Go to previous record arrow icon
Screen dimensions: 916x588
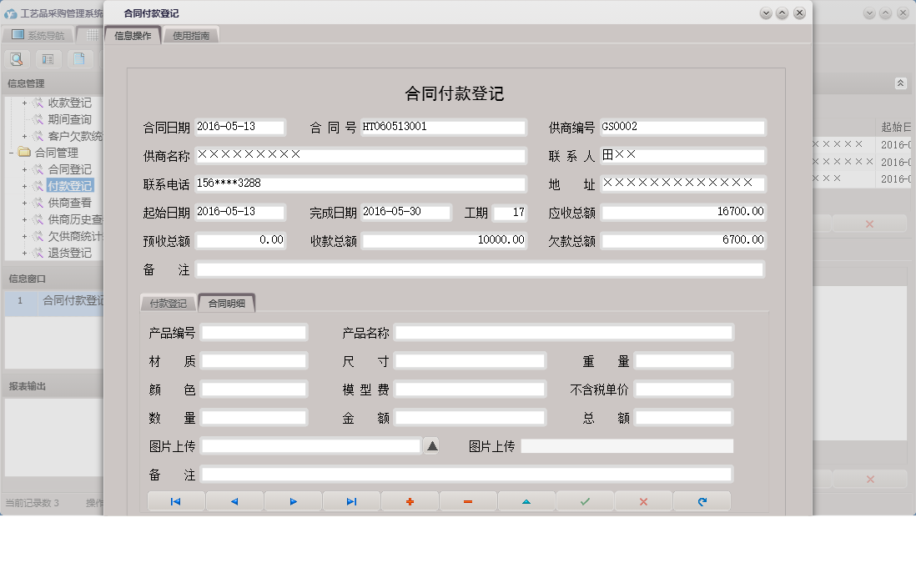234,500
